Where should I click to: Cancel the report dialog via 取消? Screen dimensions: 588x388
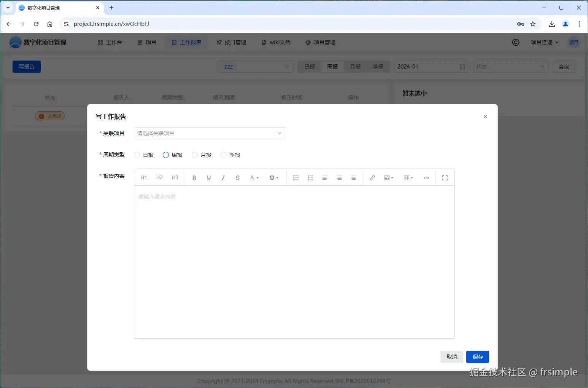tap(452, 356)
